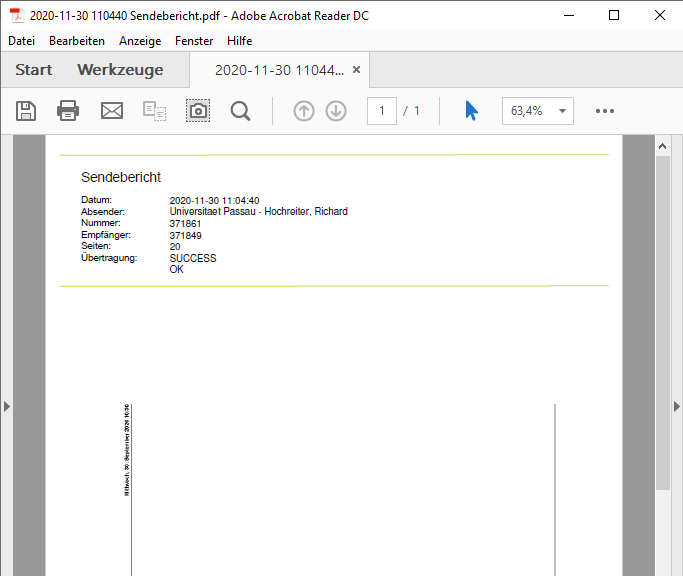
Task: Click the current page number field
Action: pyautogui.click(x=382, y=111)
